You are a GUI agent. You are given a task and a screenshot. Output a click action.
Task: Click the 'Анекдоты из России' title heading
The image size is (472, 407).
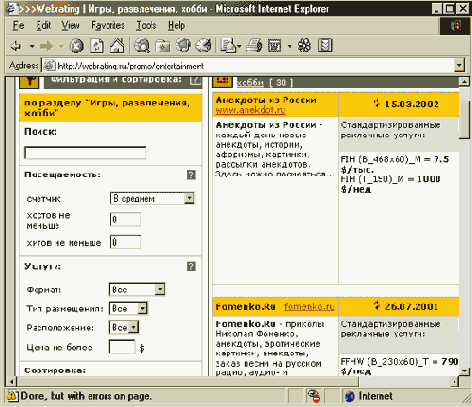click(x=266, y=100)
